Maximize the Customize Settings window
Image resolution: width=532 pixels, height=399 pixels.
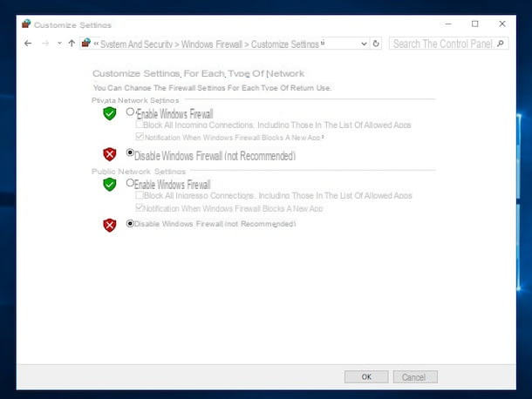coord(475,24)
